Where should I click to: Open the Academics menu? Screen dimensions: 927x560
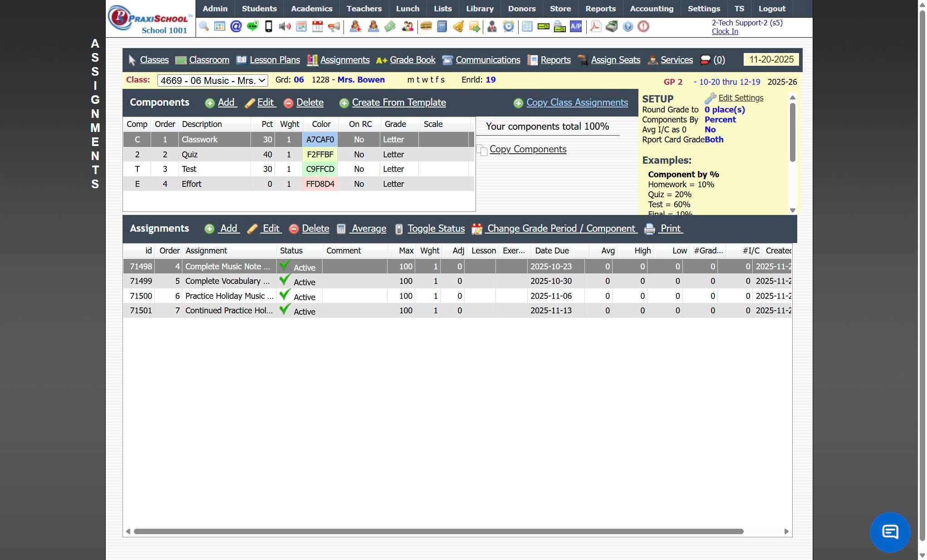pos(311,9)
